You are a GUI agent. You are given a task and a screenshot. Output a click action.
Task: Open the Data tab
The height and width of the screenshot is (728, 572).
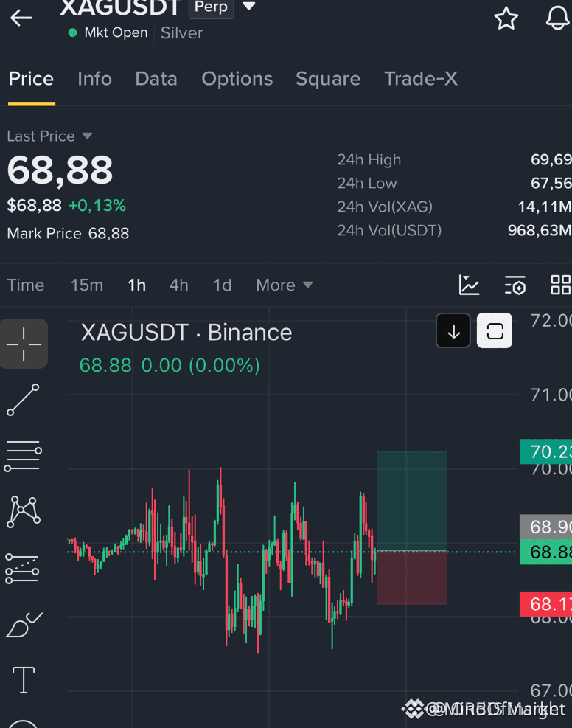pos(156,79)
